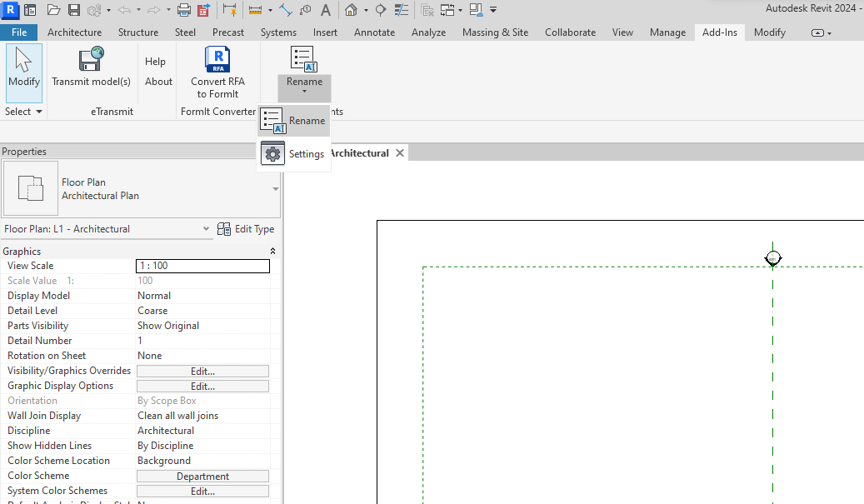The width and height of the screenshot is (864, 504).
Task: Open the Floor Plan type selector dropdown
Action: tap(276, 189)
